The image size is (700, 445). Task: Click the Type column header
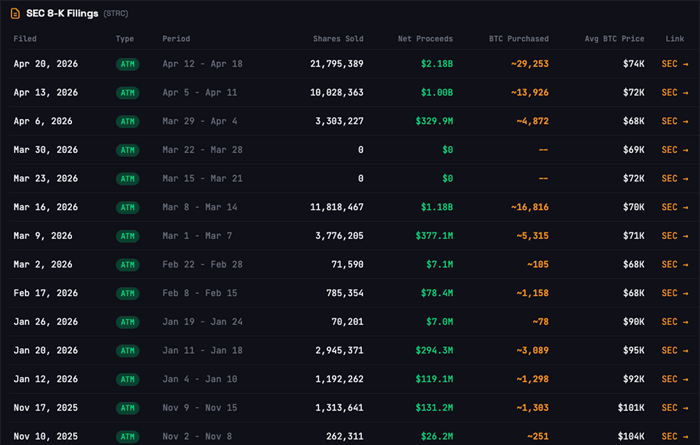point(124,39)
